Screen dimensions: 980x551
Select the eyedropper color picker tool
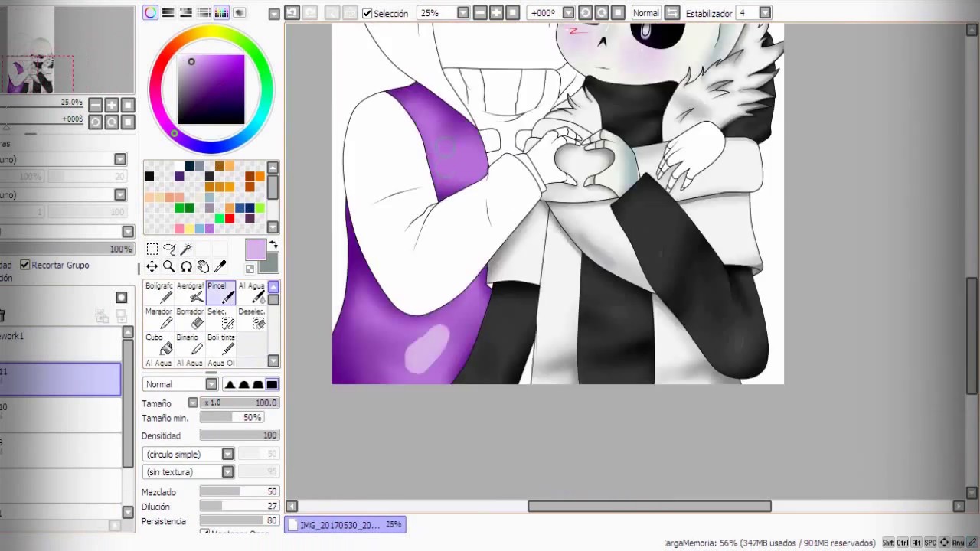(220, 266)
